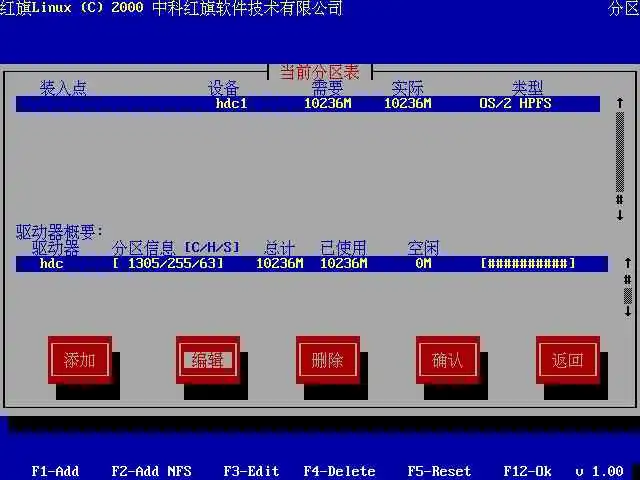This screenshot has width=640, height=480.
Task: Click the 空闲 column header
Action: click(424, 248)
